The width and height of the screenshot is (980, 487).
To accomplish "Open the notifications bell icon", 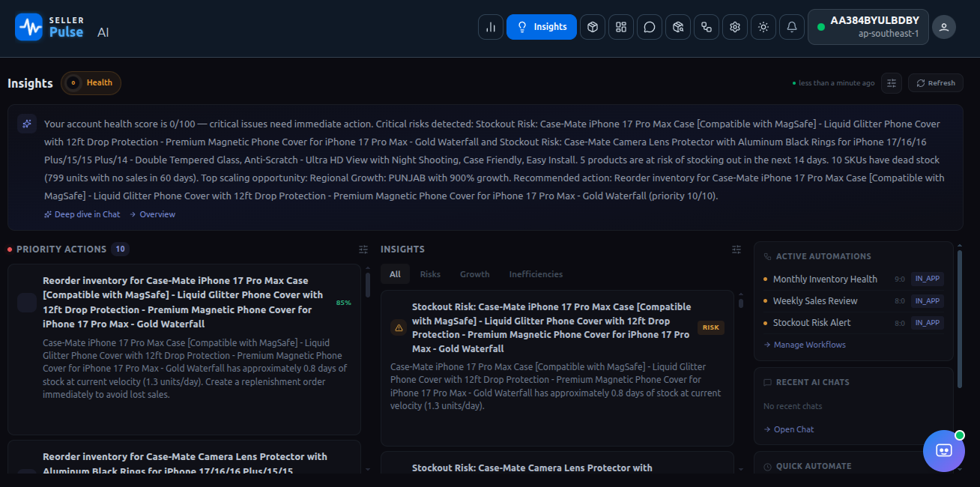I will (792, 27).
